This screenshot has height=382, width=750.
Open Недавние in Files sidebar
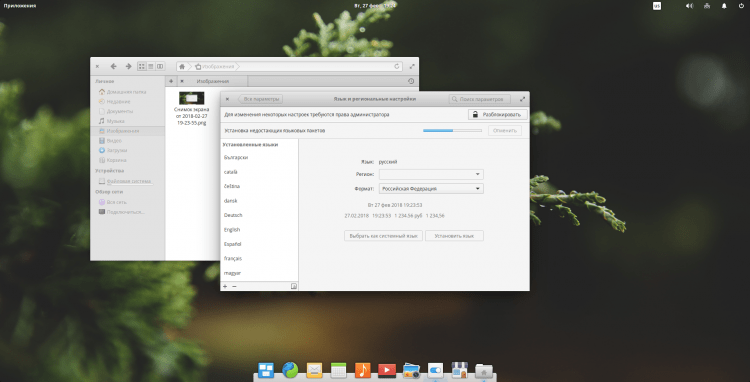pos(127,101)
